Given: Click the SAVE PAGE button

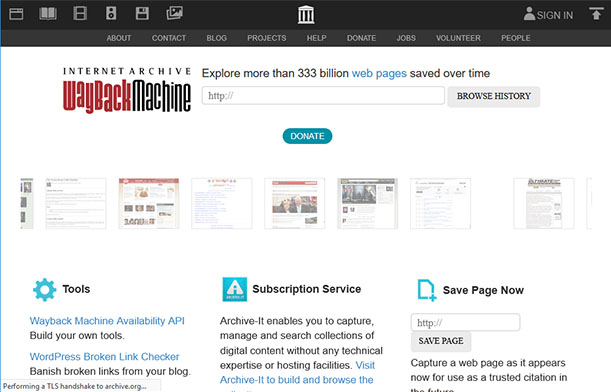Looking at the screenshot, I should [441, 341].
